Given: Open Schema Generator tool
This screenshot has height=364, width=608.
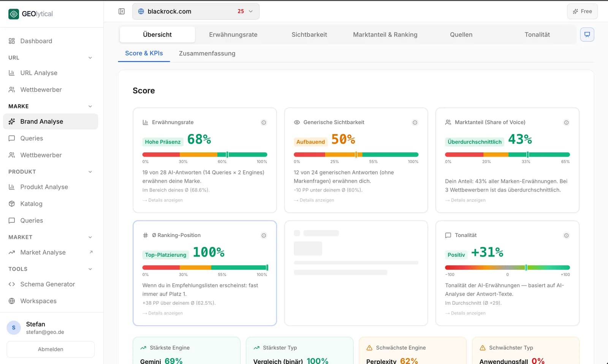Looking at the screenshot, I should [x=51, y=284].
